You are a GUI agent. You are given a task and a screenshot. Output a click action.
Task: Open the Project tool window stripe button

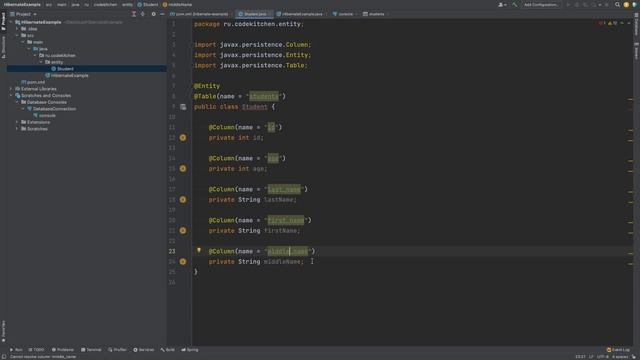3,21
